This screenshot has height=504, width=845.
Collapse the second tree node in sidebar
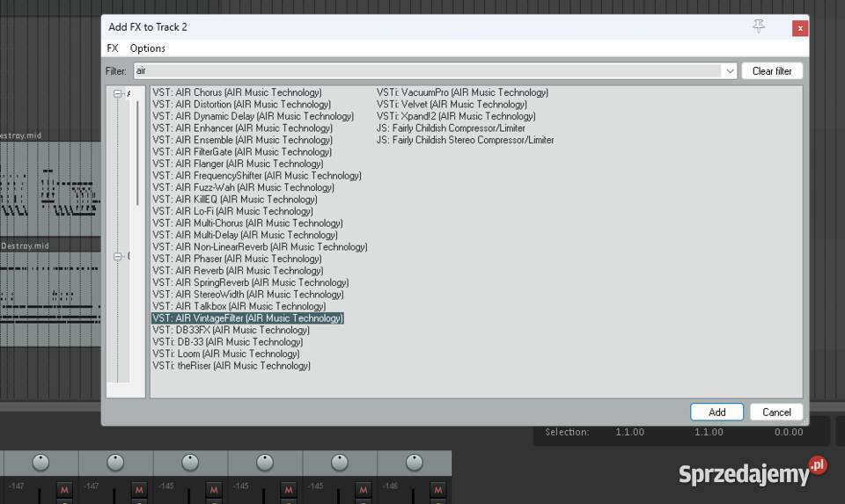117,256
